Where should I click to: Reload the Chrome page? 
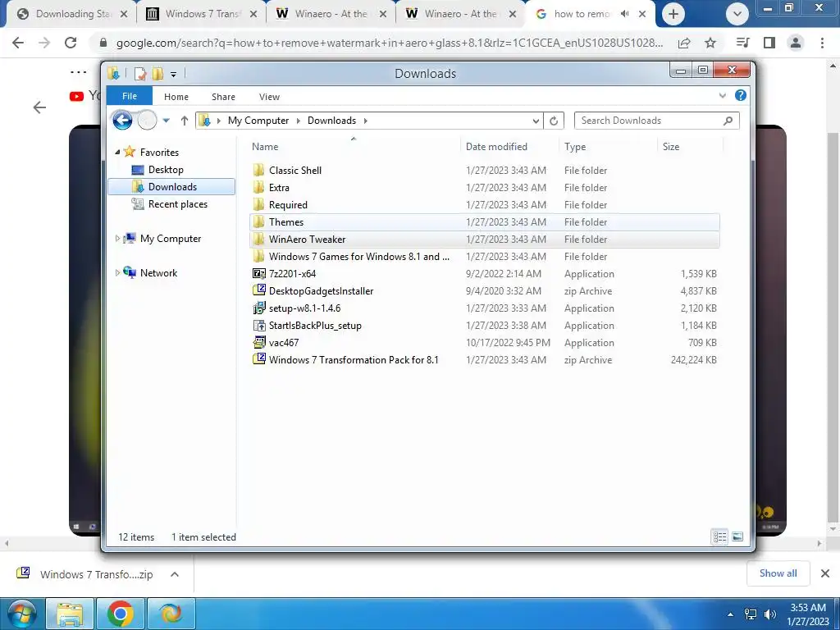pos(71,43)
